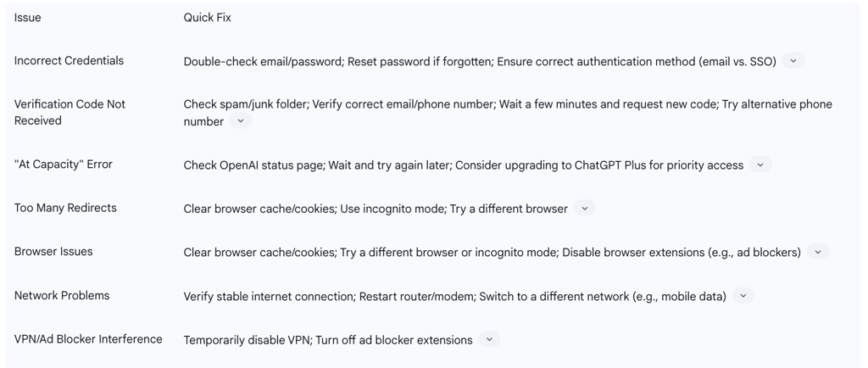Screen dimensions: 868x368
Task: Click the Quick Fix column header
Action: click(x=207, y=18)
